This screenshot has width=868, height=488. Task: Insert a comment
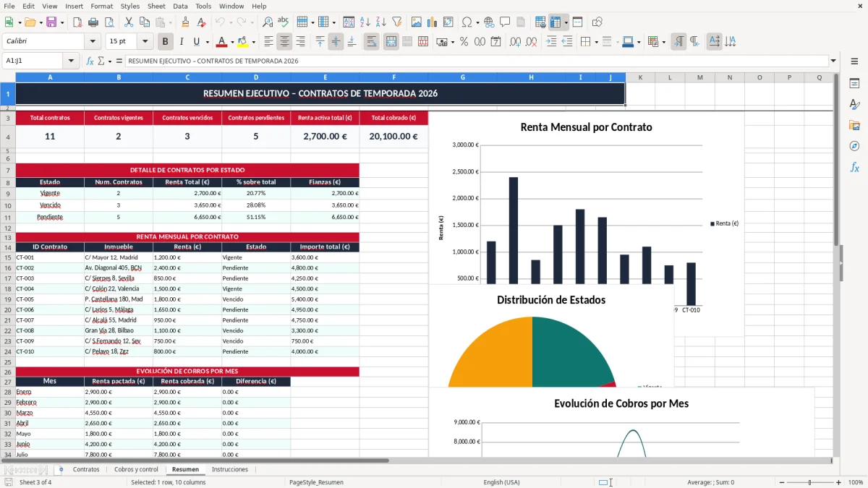(505, 22)
